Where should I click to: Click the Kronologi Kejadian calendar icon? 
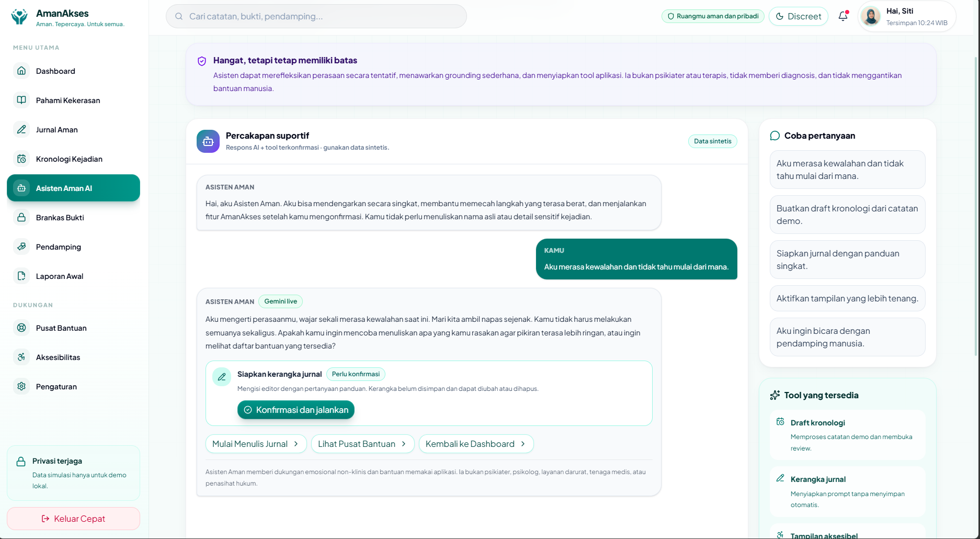pyautogui.click(x=21, y=159)
